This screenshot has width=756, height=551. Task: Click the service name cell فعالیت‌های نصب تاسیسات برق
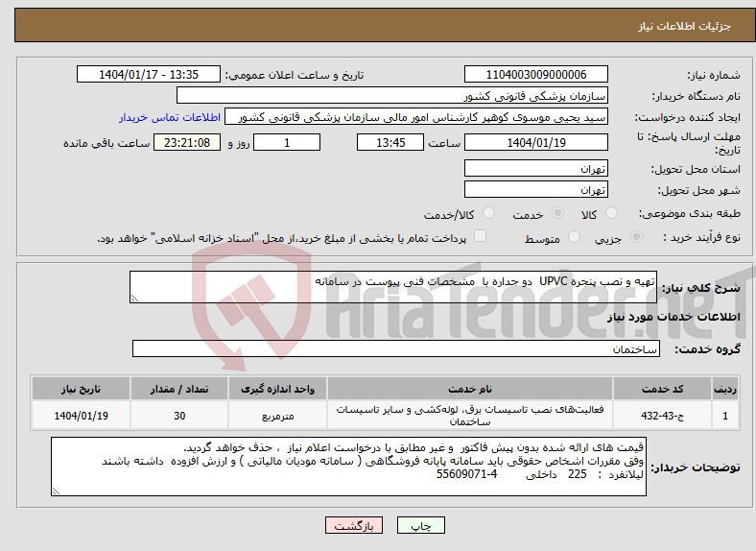(470, 416)
